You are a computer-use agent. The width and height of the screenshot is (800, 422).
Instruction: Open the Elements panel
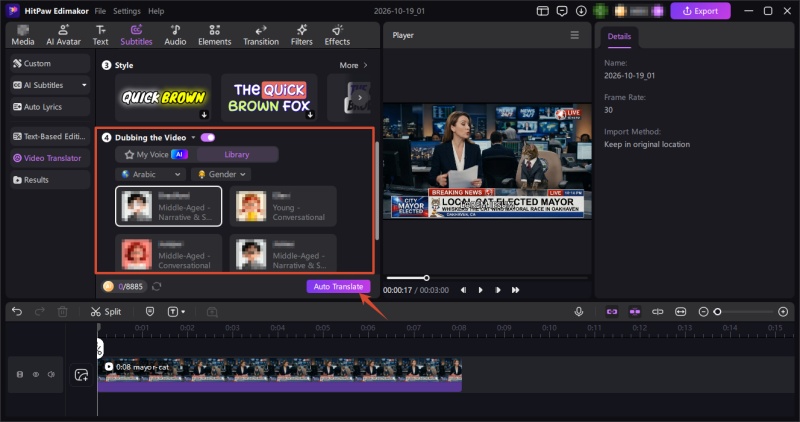pyautogui.click(x=214, y=35)
